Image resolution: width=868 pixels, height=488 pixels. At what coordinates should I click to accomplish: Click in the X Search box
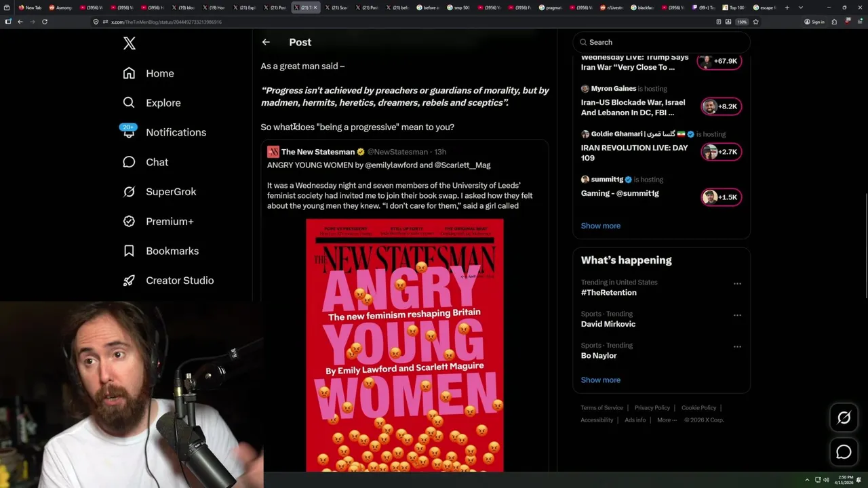coord(661,42)
